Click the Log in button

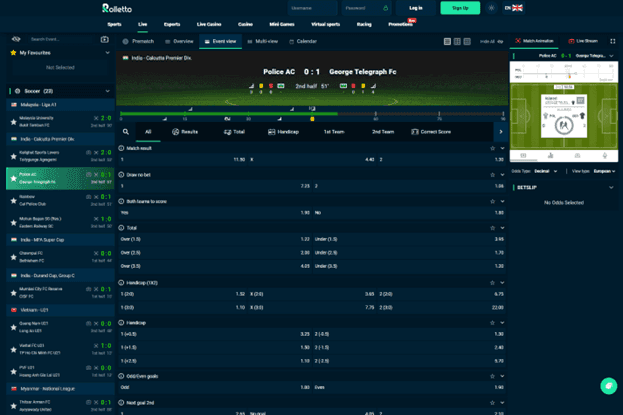pos(416,8)
